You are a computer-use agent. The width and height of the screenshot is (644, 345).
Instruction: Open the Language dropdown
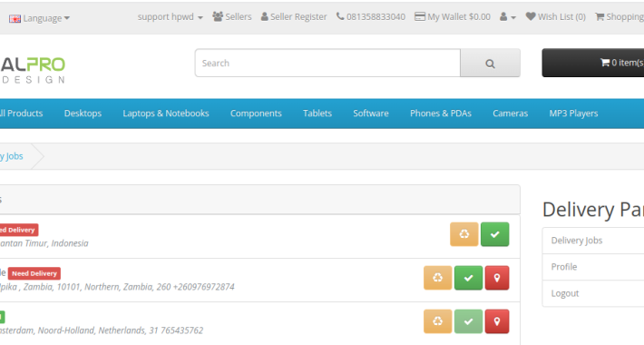(39, 18)
